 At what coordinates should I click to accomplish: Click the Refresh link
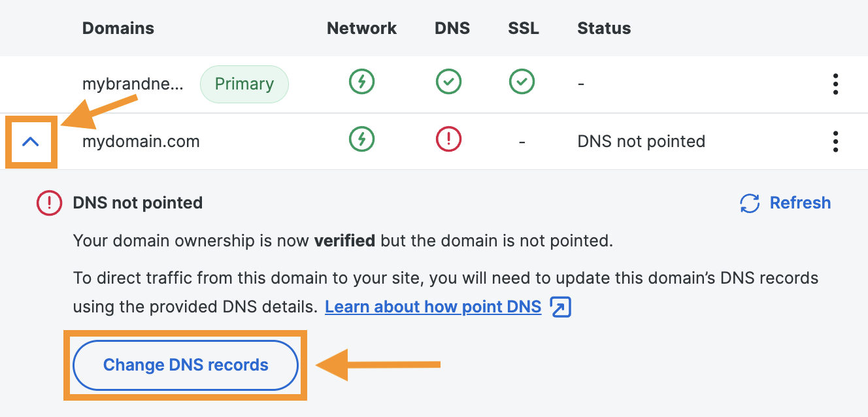coord(800,203)
